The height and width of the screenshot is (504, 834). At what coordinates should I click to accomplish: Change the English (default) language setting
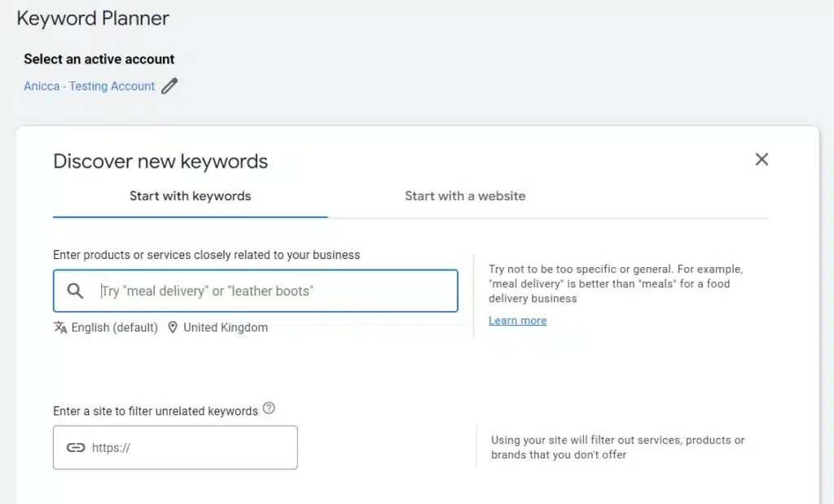click(x=114, y=327)
